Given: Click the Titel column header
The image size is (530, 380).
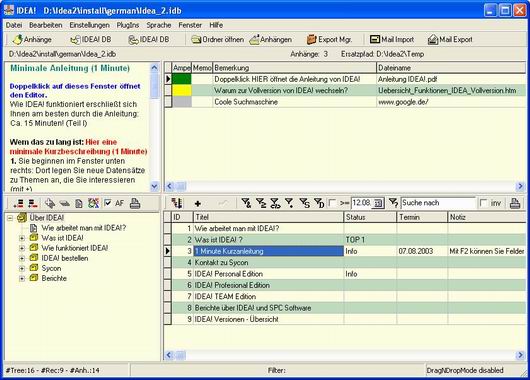Looking at the screenshot, I should [x=268, y=217].
